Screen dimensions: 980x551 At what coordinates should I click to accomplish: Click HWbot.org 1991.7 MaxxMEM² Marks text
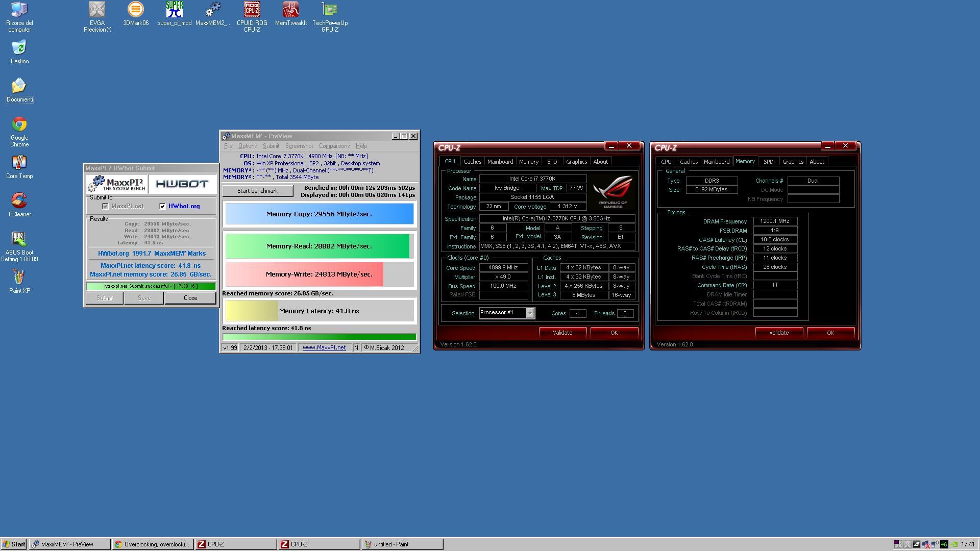pos(152,254)
